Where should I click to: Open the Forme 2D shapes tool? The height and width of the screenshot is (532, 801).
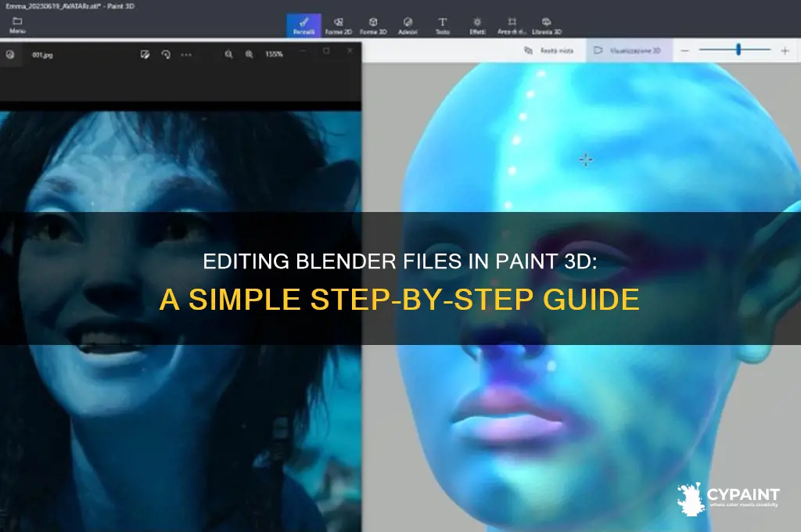click(x=338, y=26)
